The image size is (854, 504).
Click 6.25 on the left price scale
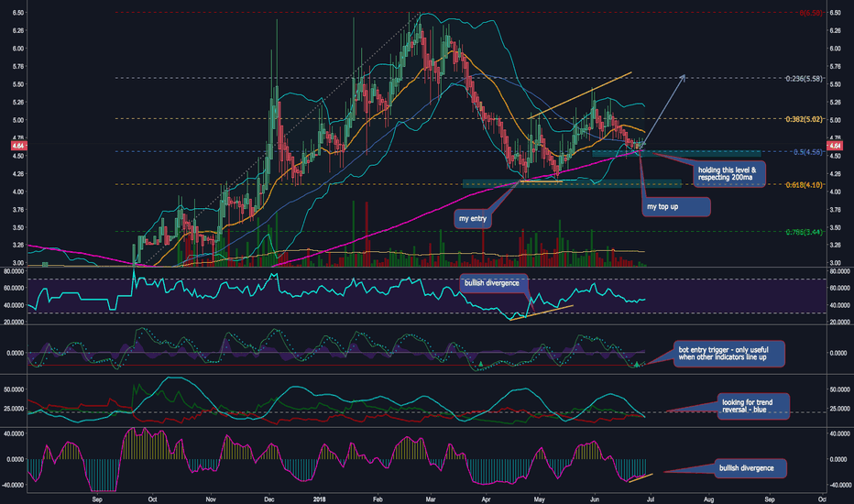point(18,31)
